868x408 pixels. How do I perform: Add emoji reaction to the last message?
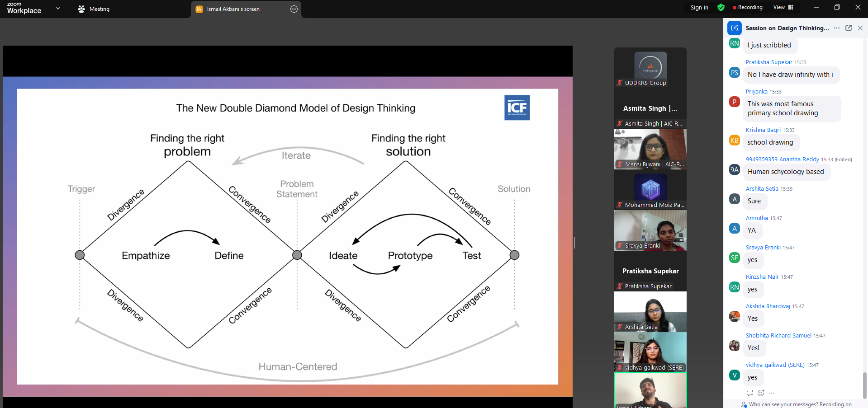click(x=761, y=393)
